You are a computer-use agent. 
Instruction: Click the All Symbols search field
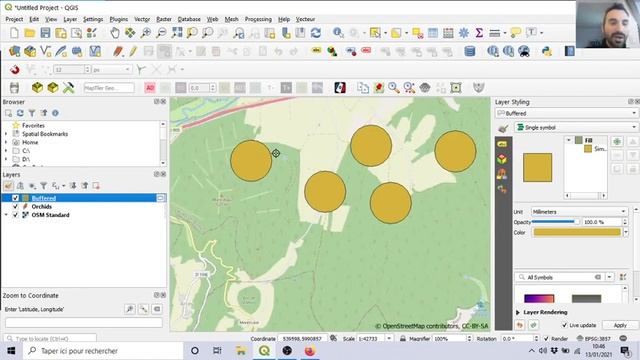click(x=559, y=277)
